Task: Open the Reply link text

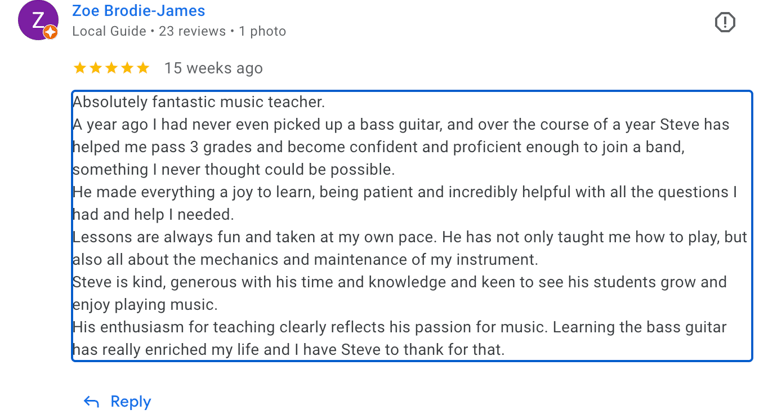Action: pyautogui.click(x=130, y=401)
